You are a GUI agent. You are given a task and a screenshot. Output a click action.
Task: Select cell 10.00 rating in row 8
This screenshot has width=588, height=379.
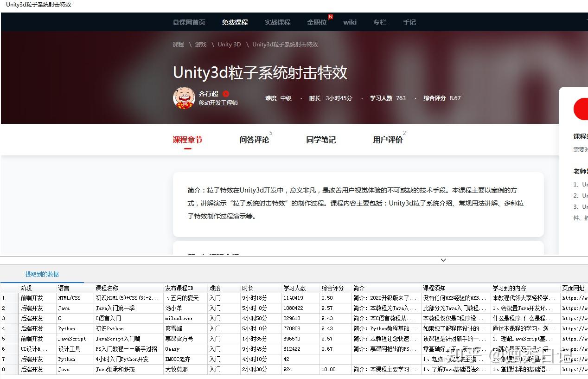point(336,369)
